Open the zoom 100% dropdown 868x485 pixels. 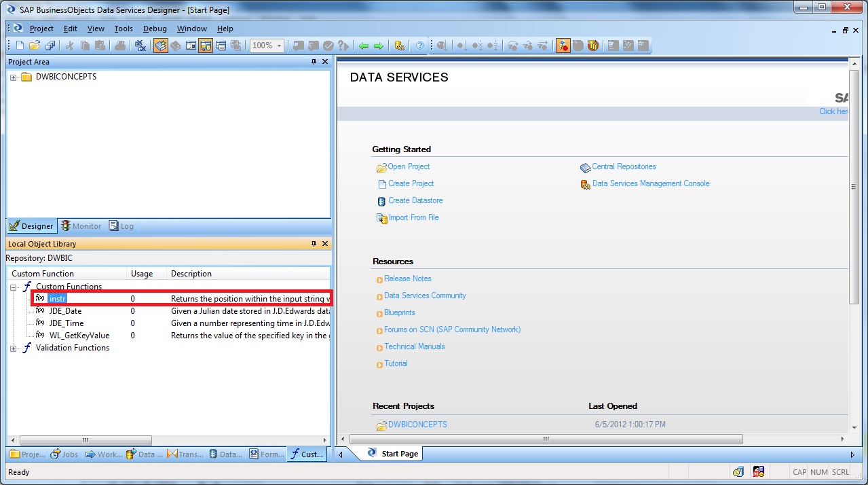pyautogui.click(x=279, y=46)
